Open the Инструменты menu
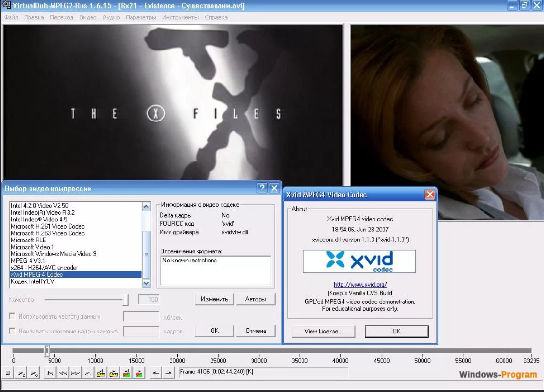This screenshot has height=392, width=544. click(181, 17)
